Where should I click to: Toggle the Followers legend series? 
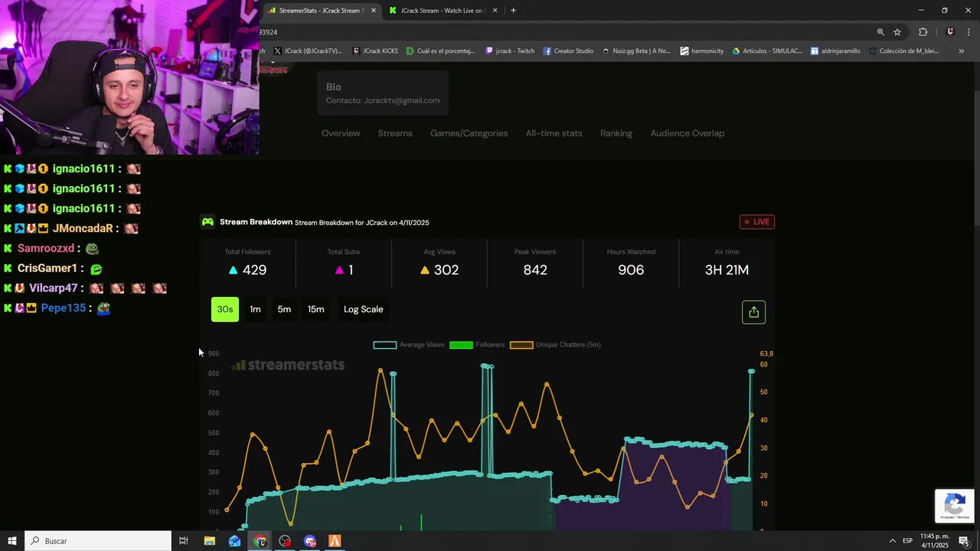[477, 345]
